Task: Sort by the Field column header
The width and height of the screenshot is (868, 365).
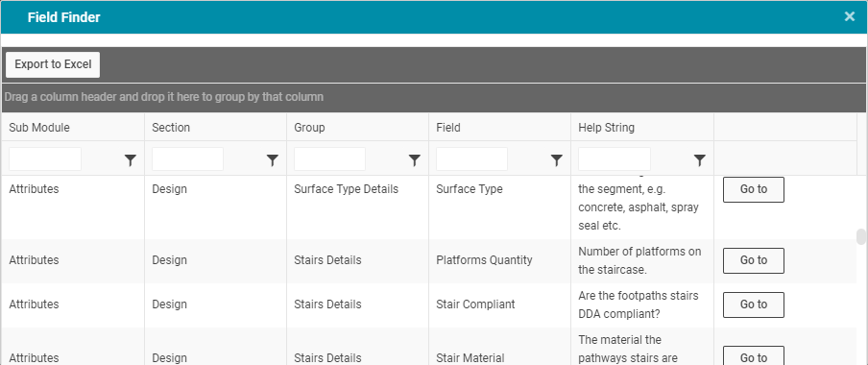Action: [x=448, y=128]
